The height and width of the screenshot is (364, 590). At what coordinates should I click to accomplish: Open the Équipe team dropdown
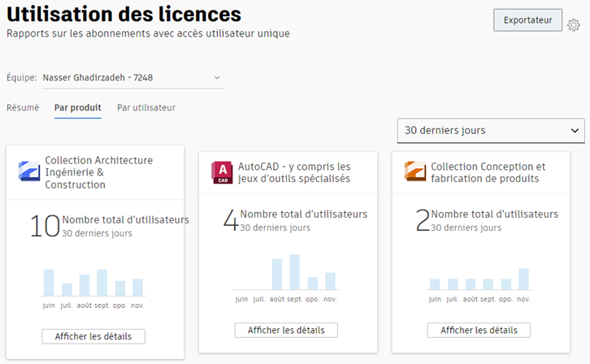click(x=133, y=78)
